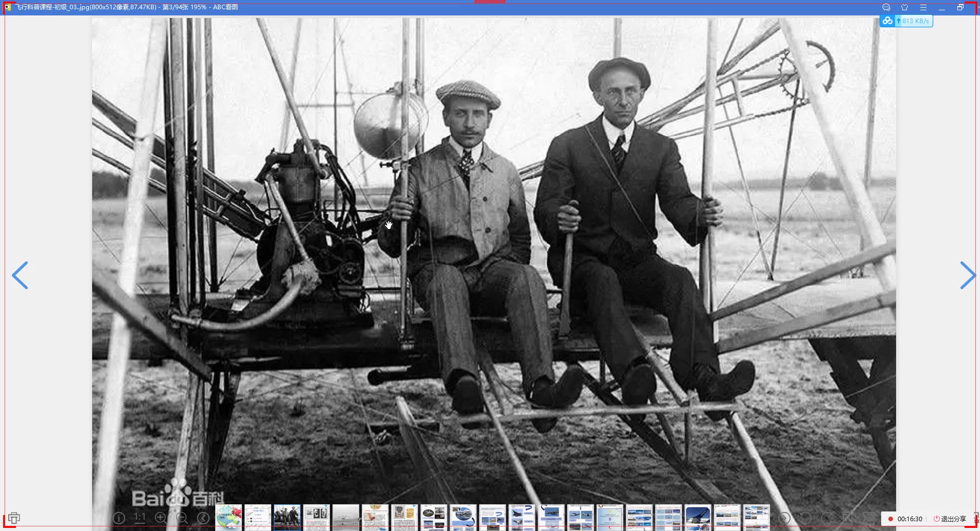Click the cloud sync icon
This screenshot has width=980, height=531.
pyautogui.click(x=887, y=21)
